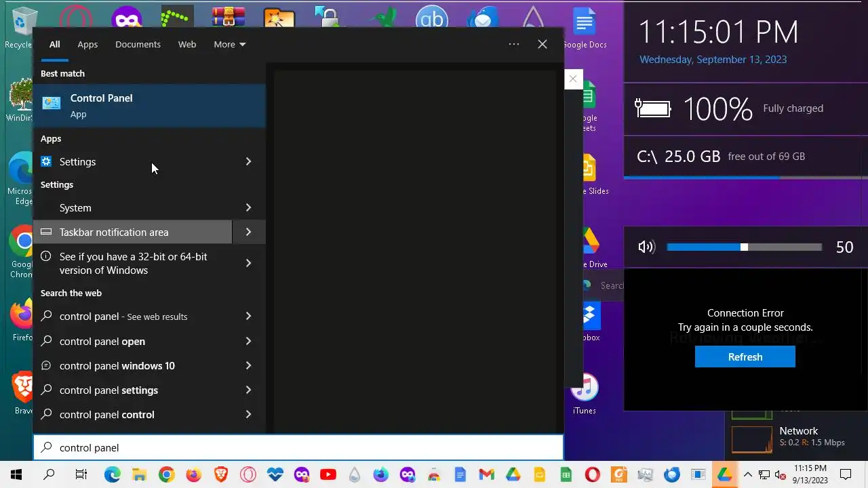Open the iTunes desktop shortcut
This screenshot has height=488, width=868.
tap(585, 394)
